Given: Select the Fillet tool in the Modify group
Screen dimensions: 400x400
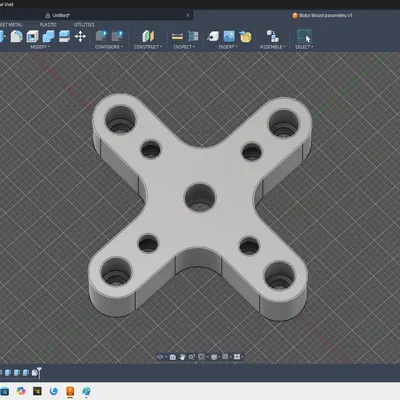Looking at the screenshot, I should click(x=16, y=36).
